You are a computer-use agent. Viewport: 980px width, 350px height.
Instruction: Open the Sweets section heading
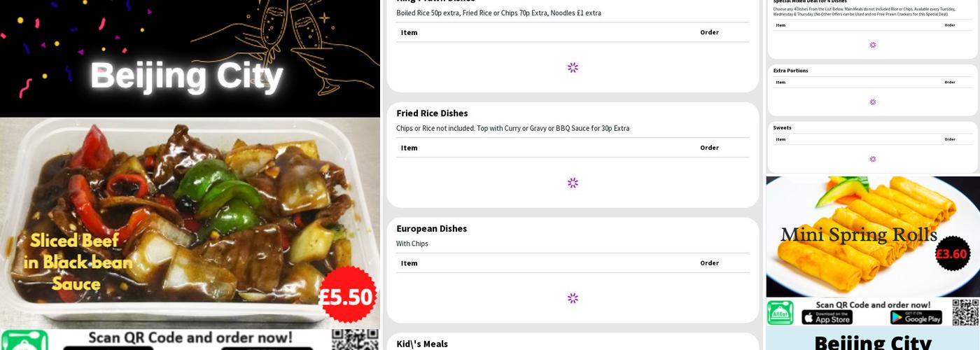[782, 128]
